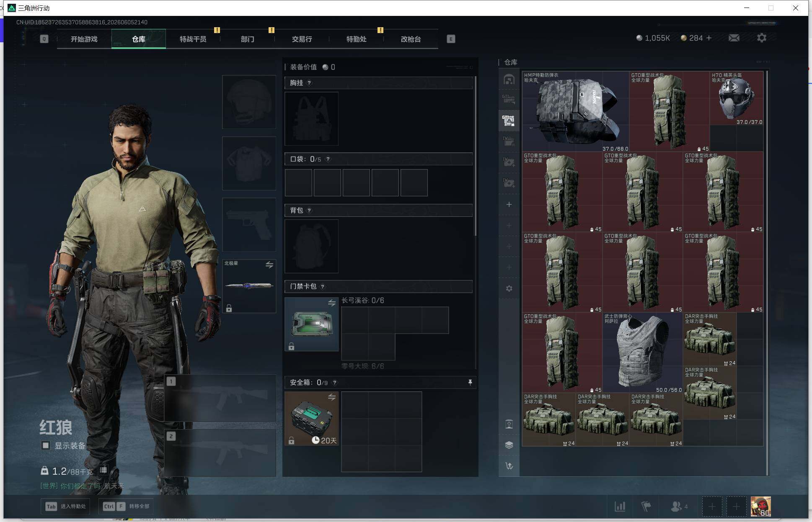
Task: Click the stacked layers organize icon
Action: click(x=509, y=445)
